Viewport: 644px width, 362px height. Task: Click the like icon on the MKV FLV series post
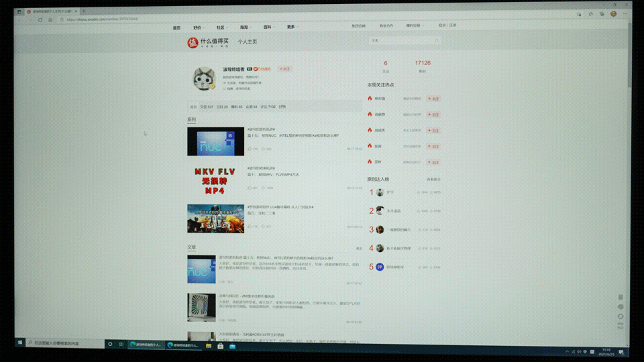250,188
